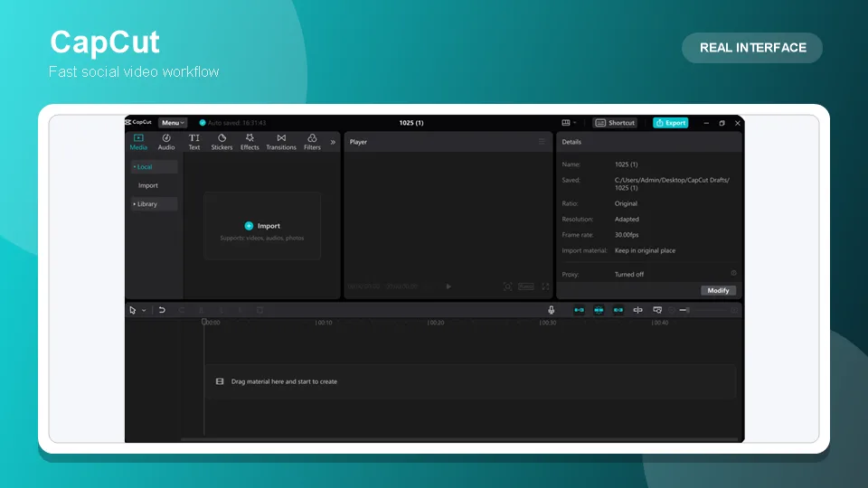Open the Effects tab
The image size is (868, 488).
click(250, 142)
